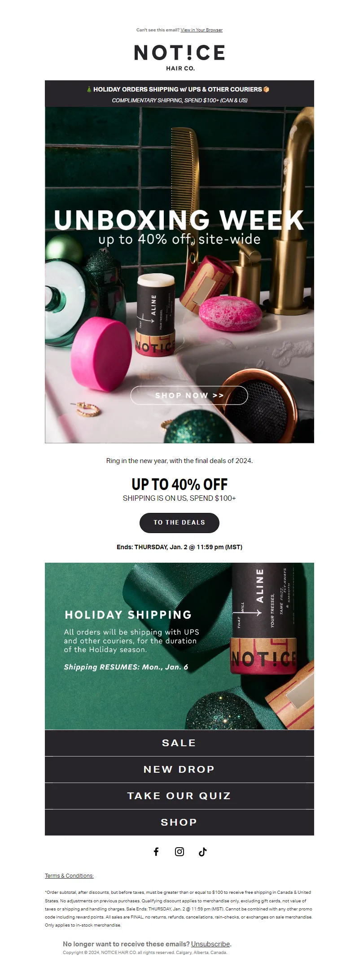Open the Facebook icon link
Screen dimensions: 359x980
(x=156, y=852)
